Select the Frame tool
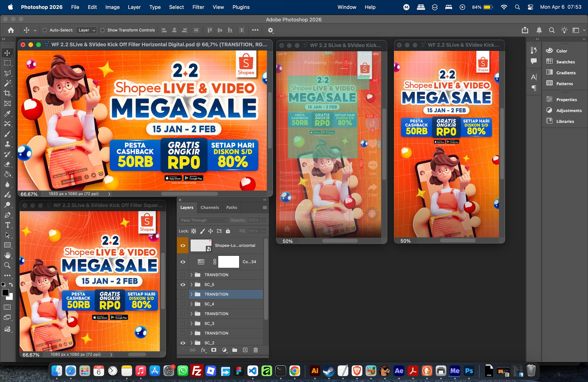This screenshot has height=382, width=588. click(7, 104)
